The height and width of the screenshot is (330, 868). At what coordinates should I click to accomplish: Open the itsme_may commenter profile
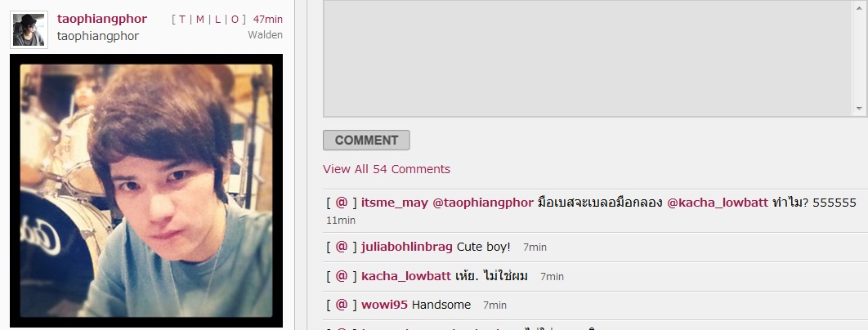click(395, 203)
